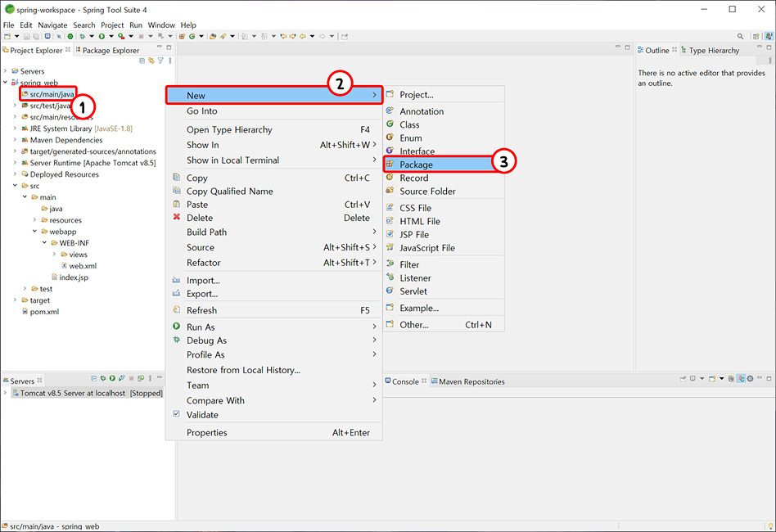Image resolution: width=776 pixels, height=532 pixels.
Task: Collapse the webapp folder
Action: tap(34, 232)
